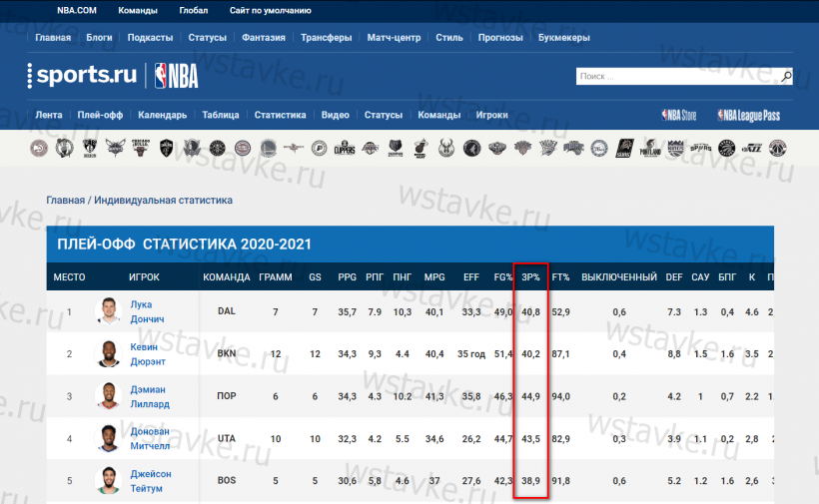Screen dimensions: 819x504
Task: Open Прогнозы section
Action: point(500,38)
